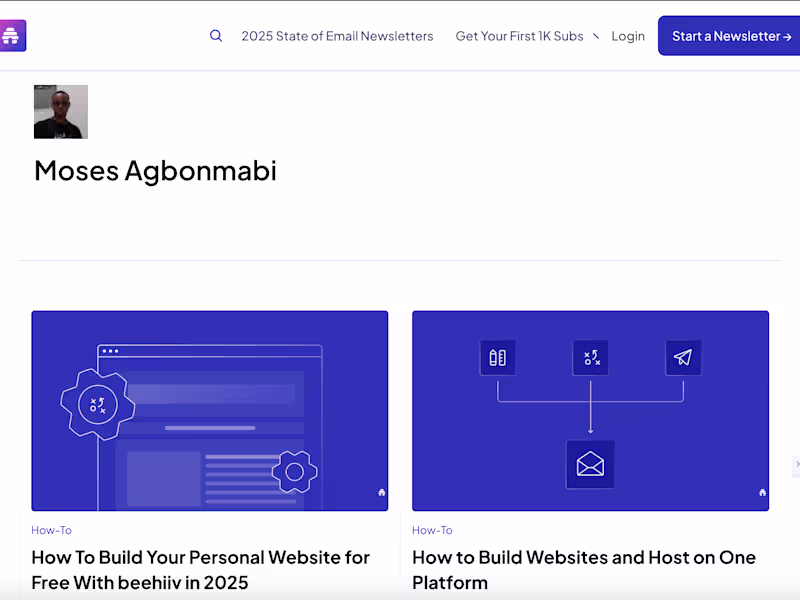The width and height of the screenshot is (800, 600).
Task: Click Moses Agbonmabi's profile photo
Action: pos(61,112)
